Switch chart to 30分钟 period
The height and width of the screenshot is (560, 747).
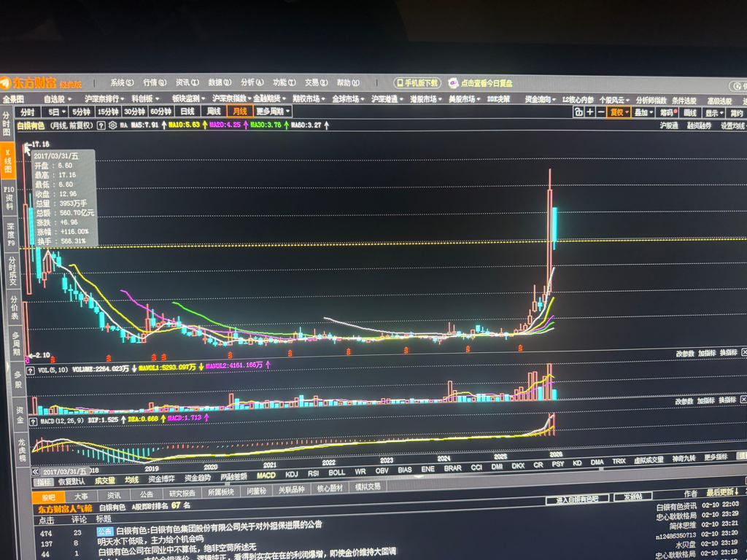(x=134, y=112)
